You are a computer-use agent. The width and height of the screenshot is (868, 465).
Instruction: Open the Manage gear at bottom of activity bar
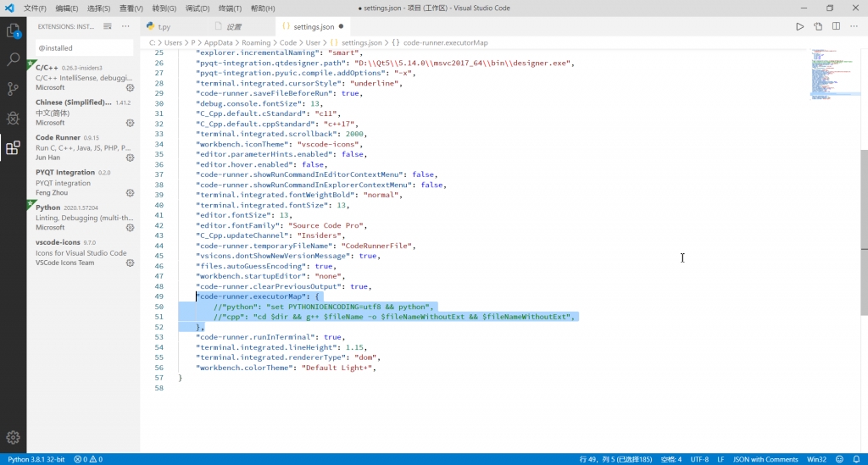(x=13, y=437)
